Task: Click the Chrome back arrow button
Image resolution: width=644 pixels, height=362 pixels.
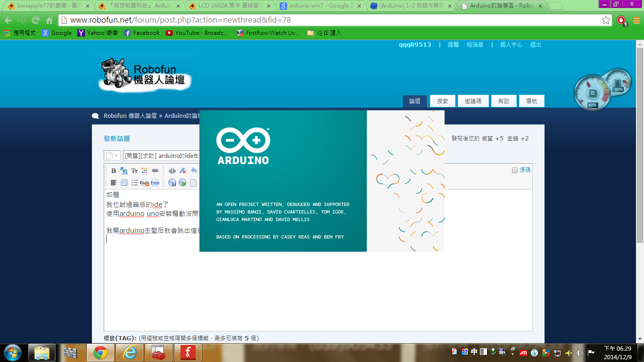Action: (x=8, y=20)
